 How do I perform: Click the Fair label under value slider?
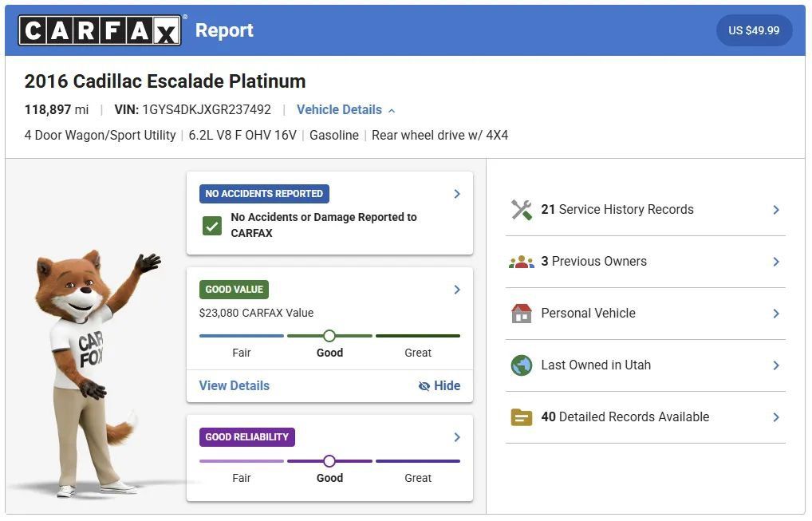coord(242,353)
